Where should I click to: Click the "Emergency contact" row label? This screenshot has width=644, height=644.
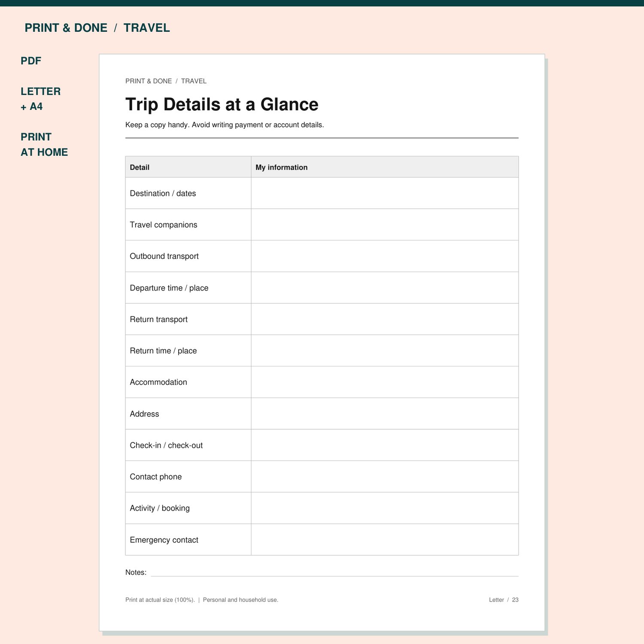[x=164, y=540]
